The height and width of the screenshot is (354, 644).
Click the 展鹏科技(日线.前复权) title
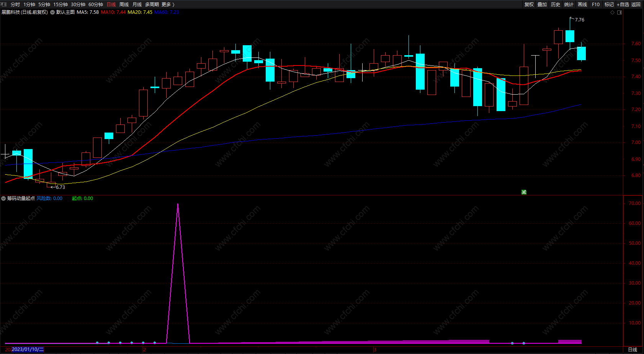point(25,12)
